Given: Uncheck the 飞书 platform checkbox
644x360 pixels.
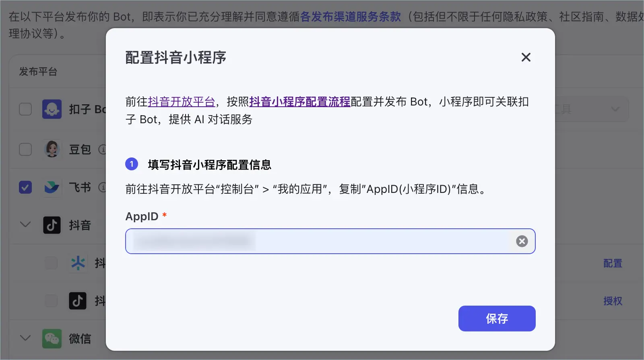Looking at the screenshot, I should click(25, 187).
